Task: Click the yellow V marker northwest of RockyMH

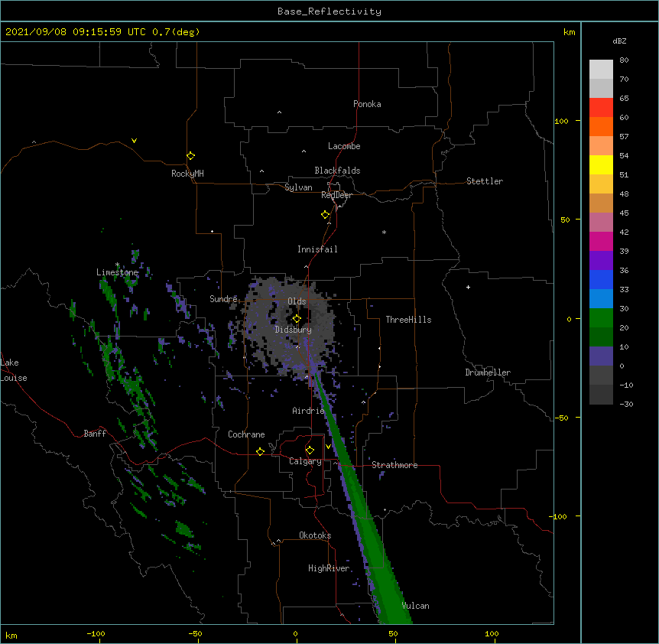Action: click(134, 141)
